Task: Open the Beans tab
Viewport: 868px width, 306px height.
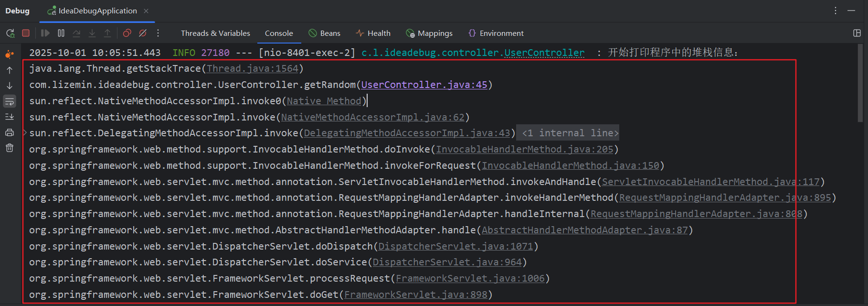Action: point(325,33)
